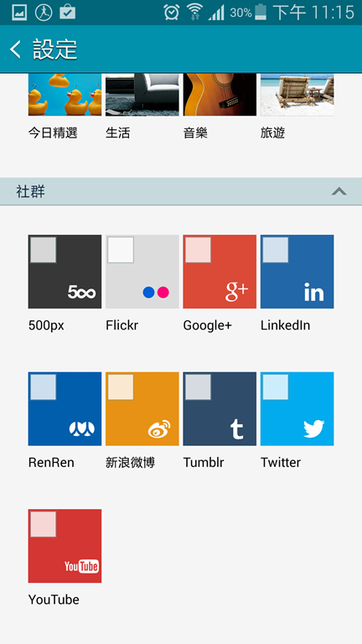
Task: Tap the 設定 title text
Action: 55,49
